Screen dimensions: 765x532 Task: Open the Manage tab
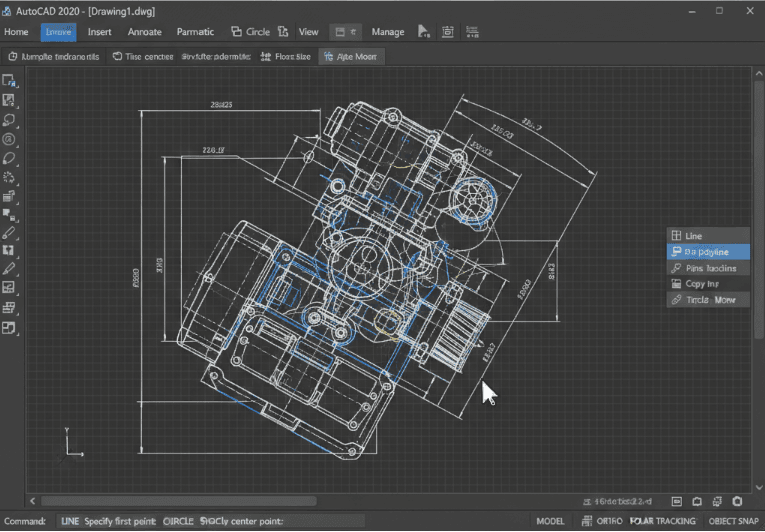pos(388,32)
